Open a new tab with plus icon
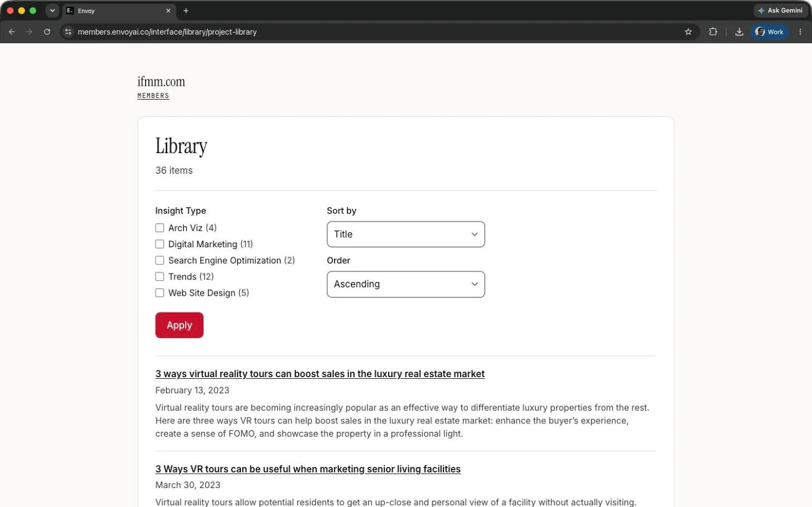Screen dimensions: 812x507 pos(186,10)
